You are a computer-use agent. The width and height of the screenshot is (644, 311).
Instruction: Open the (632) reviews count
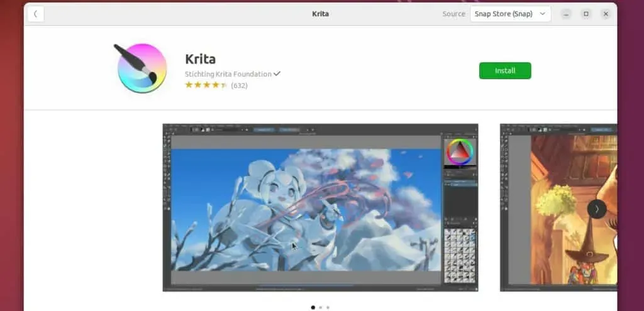coord(239,85)
